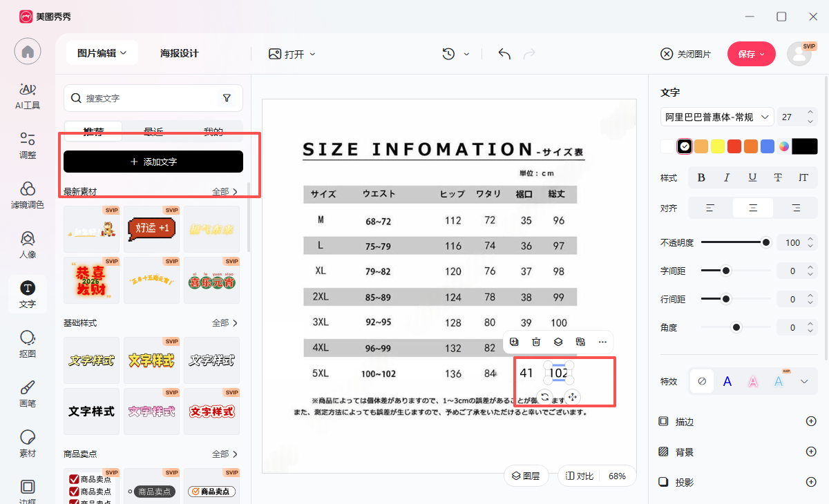Expand the 打开 dropdown arrow
The image size is (829, 504).
point(312,54)
